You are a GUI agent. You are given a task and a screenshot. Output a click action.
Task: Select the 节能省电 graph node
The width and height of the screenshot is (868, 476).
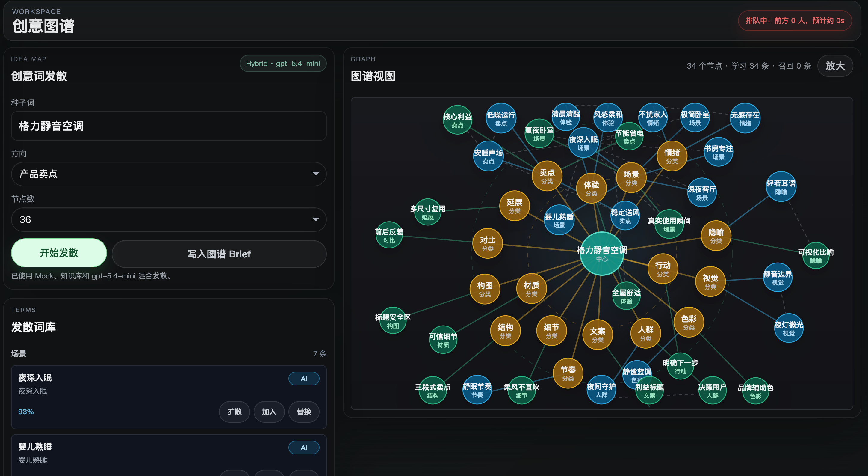(x=629, y=136)
